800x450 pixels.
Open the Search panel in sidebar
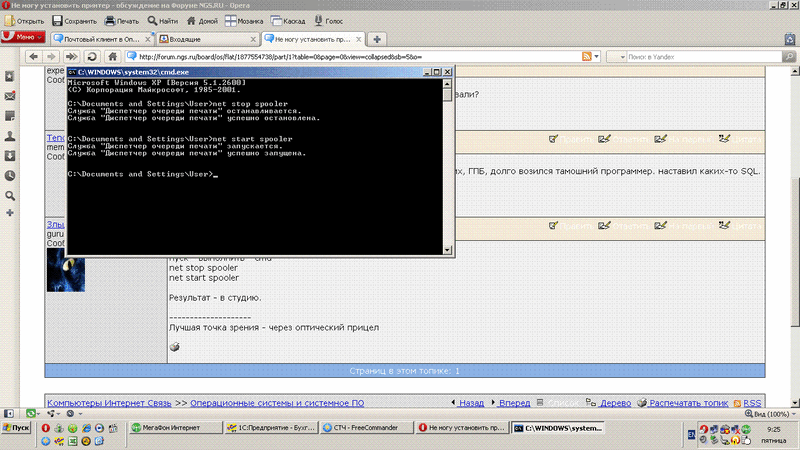[10, 194]
